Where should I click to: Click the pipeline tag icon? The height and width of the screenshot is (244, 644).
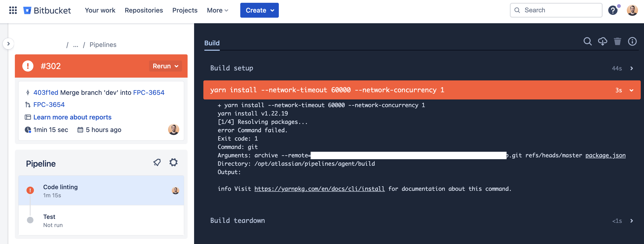157,163
